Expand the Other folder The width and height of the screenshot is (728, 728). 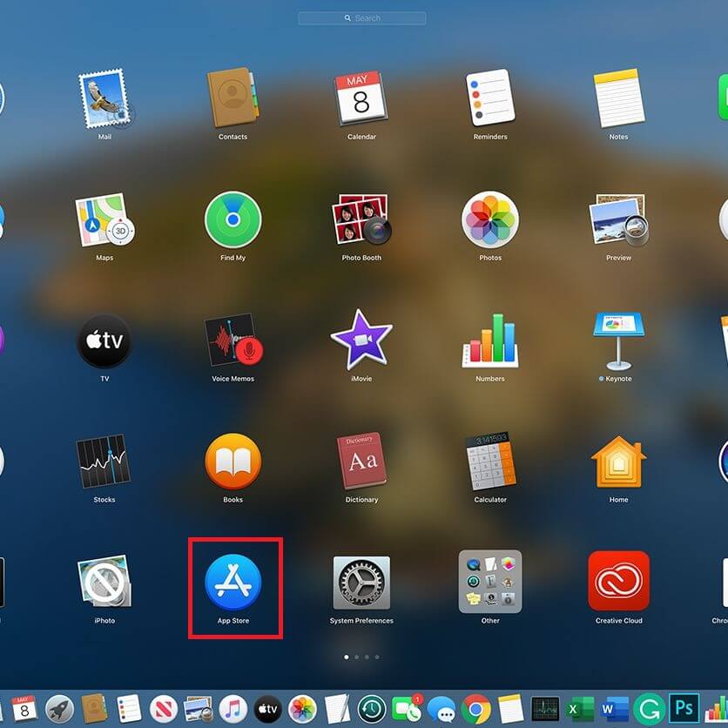490,582
